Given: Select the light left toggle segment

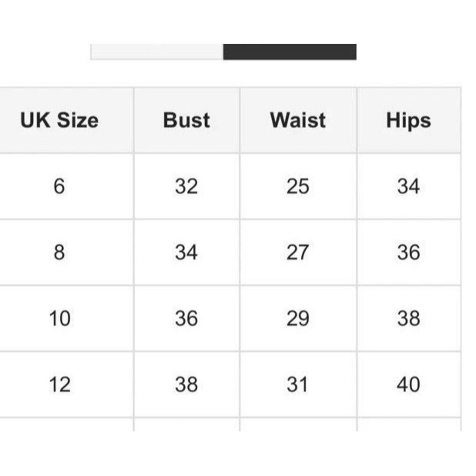Looking at the screenshot, I should [157, 52].
